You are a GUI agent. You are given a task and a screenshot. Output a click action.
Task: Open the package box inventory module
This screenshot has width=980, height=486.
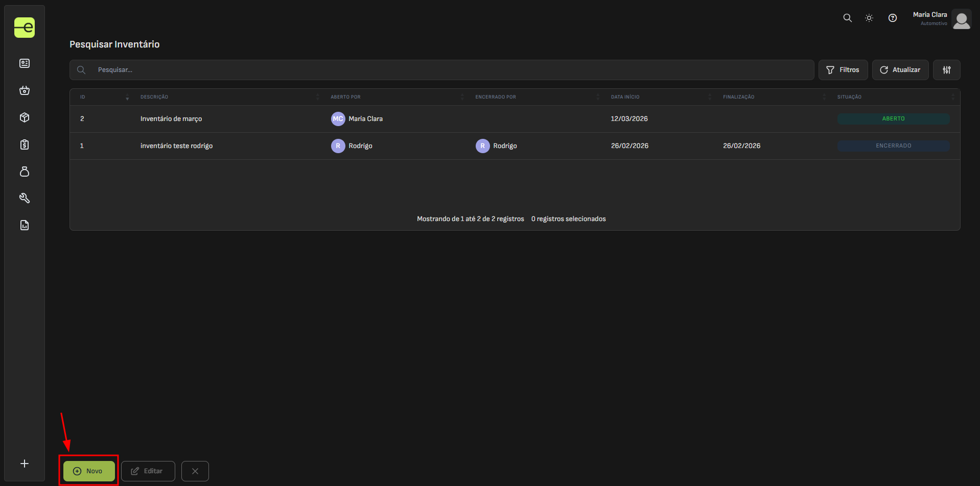point(25,117)
